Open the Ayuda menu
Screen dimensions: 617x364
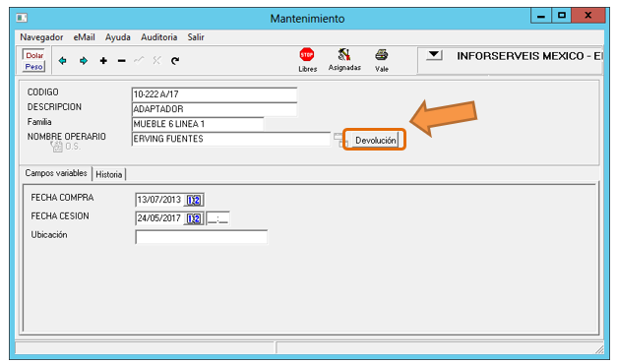coord(118,37)
